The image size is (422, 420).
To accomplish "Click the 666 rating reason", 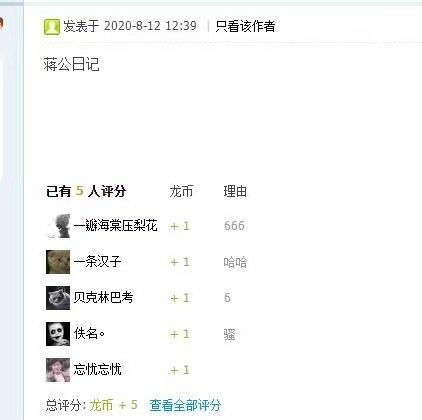I will (x=234, y=226).
